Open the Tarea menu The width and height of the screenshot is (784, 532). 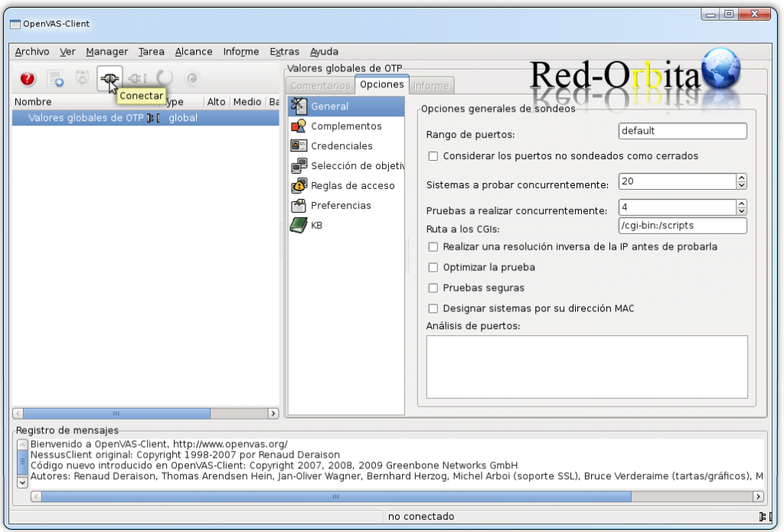tap(151, 51)
